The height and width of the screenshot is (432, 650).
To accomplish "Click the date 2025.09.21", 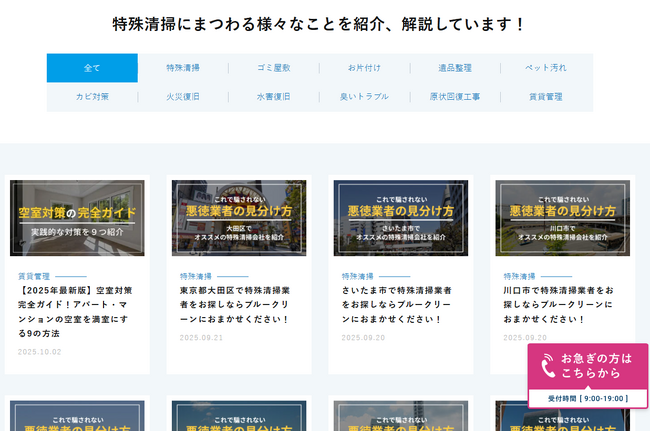I will [x=201, y=338].
